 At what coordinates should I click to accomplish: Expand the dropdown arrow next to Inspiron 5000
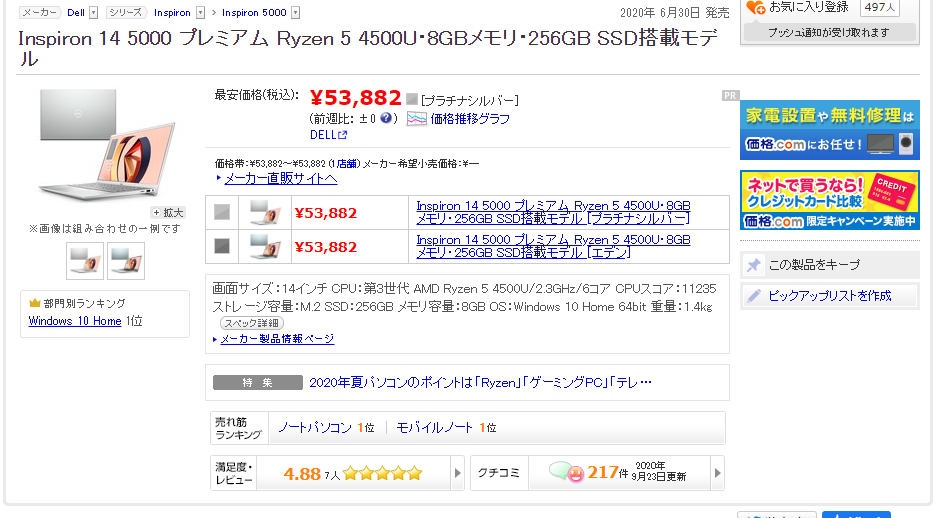point(295,13)
